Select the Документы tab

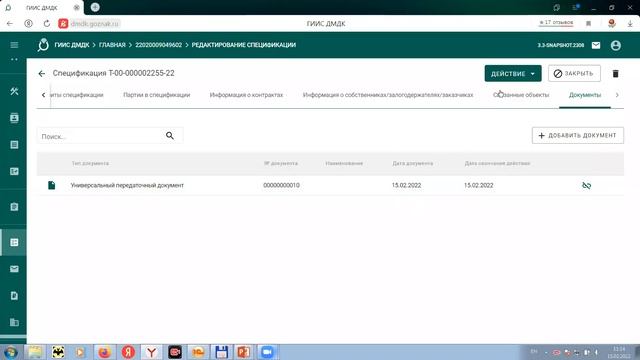585,95
